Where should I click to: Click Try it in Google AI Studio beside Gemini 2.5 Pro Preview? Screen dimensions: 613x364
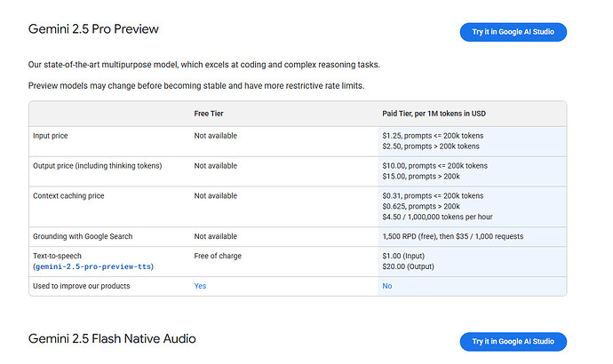point(513,32)
